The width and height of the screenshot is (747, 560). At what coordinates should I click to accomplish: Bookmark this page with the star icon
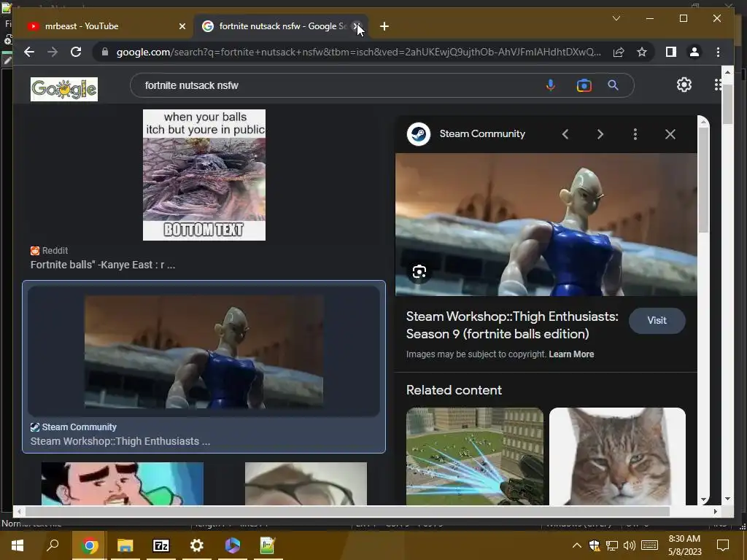coord(642,52)
